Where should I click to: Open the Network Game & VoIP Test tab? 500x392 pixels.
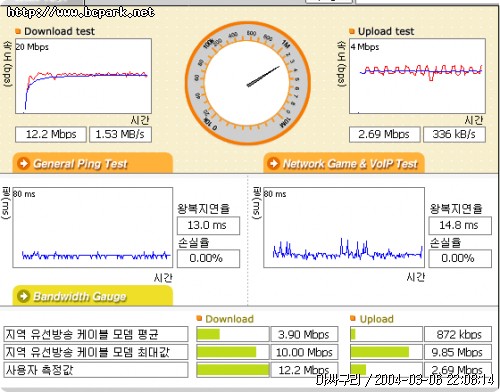344,163
